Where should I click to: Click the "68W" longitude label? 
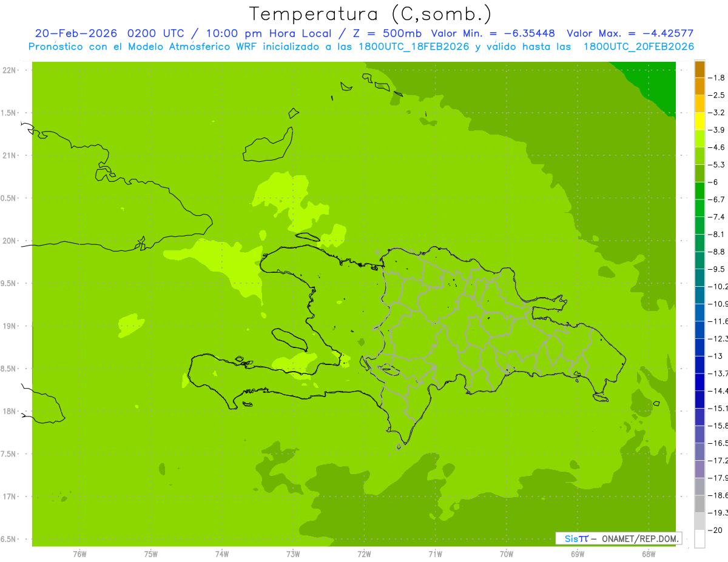649,554
